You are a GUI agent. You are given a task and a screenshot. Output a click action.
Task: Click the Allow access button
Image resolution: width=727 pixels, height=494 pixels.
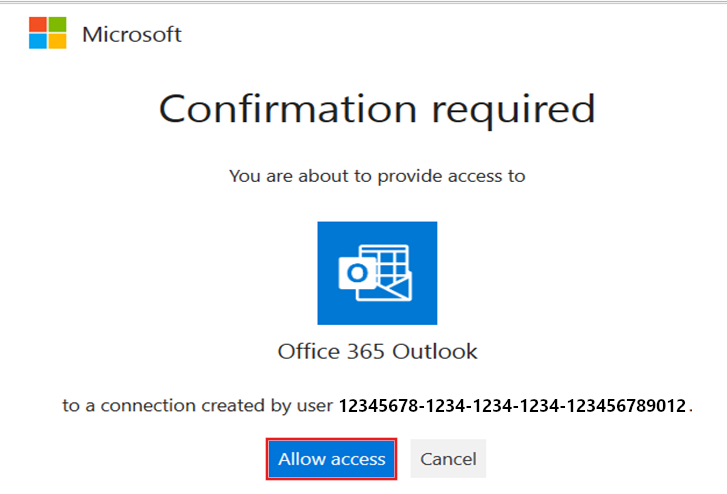tap(332, 459)
